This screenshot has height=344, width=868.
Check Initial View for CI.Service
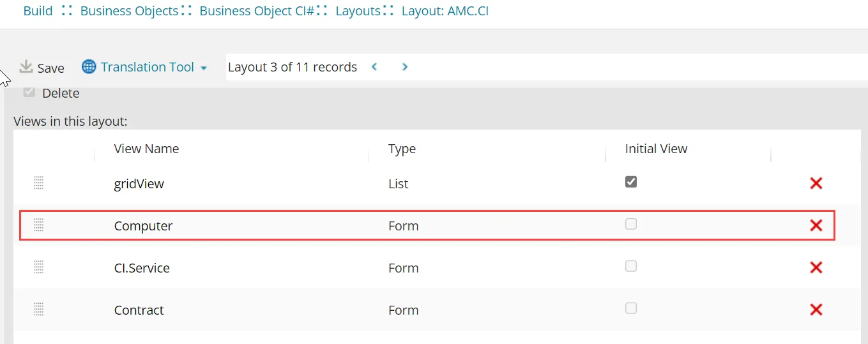[x=631, y=266]
